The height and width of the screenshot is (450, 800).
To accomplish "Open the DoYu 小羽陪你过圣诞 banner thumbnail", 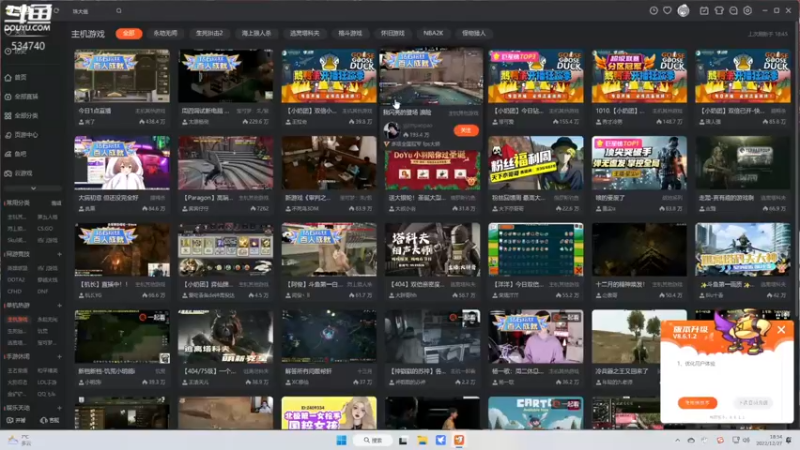I will coord(432,168).
